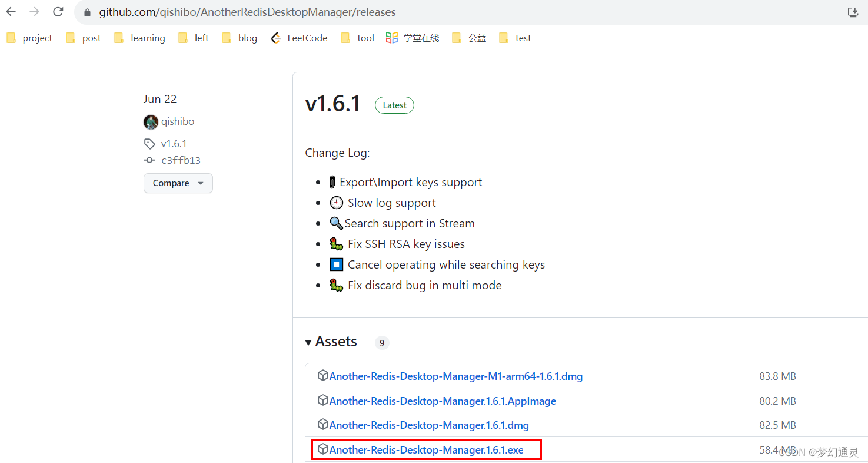Viewport: 868px width, 463px height.
Task: Click package icon of 1.6.1.exe asset
Action: (322, 449)
